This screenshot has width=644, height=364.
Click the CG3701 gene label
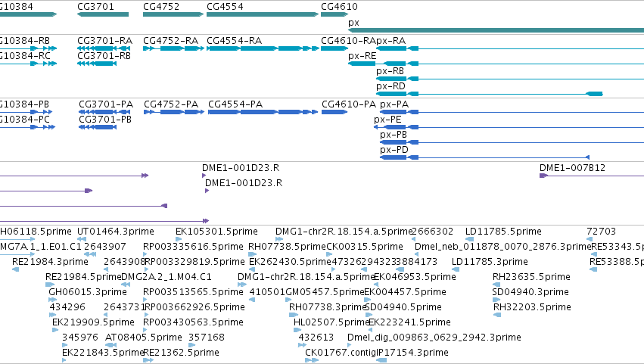[95, 7]
